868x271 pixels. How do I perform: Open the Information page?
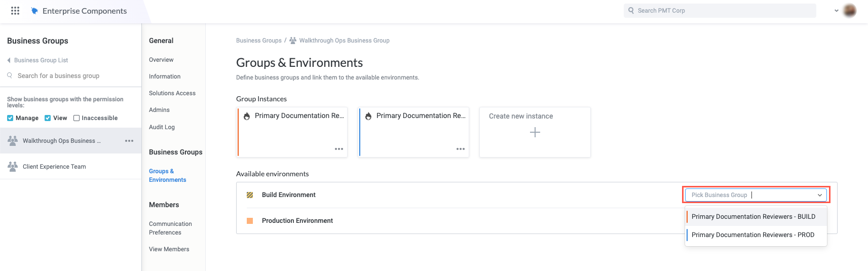pyautogui.click(x=165, y=76)
